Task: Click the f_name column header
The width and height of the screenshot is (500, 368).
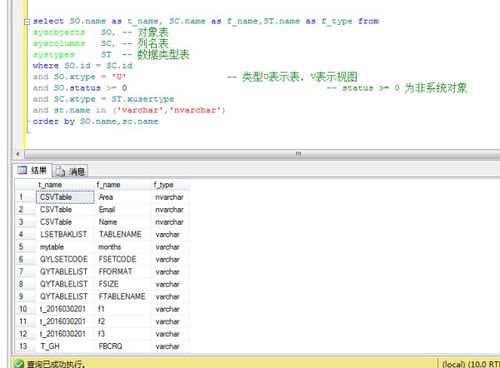Action: (x=123, y=185)
